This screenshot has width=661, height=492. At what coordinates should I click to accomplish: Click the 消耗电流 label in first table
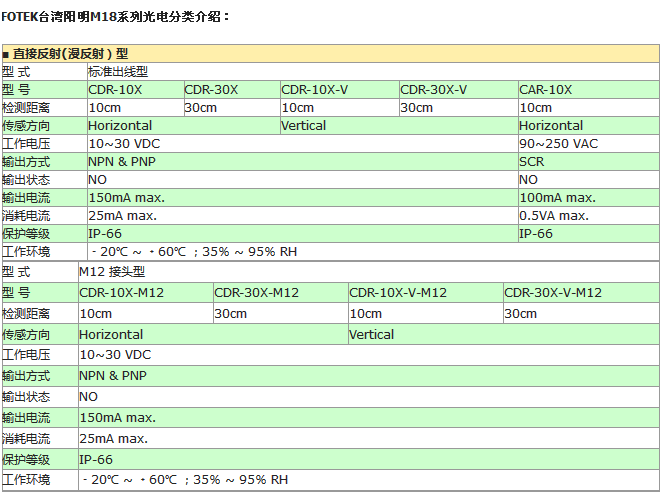click(26, 216)
